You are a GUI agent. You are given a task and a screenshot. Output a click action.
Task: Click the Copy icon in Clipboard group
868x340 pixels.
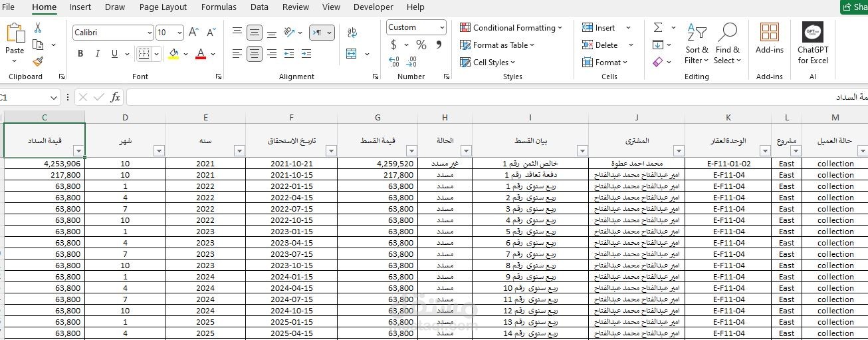[x=38, y=45]
